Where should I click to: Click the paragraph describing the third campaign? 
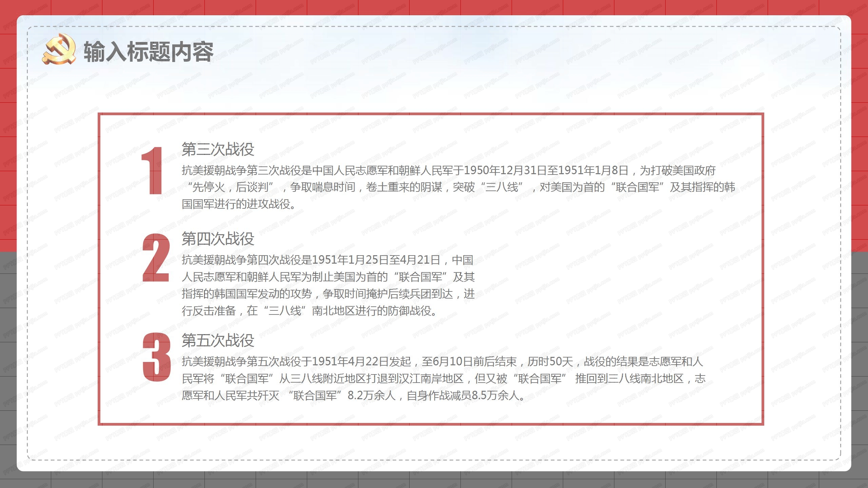click(458, 187)
